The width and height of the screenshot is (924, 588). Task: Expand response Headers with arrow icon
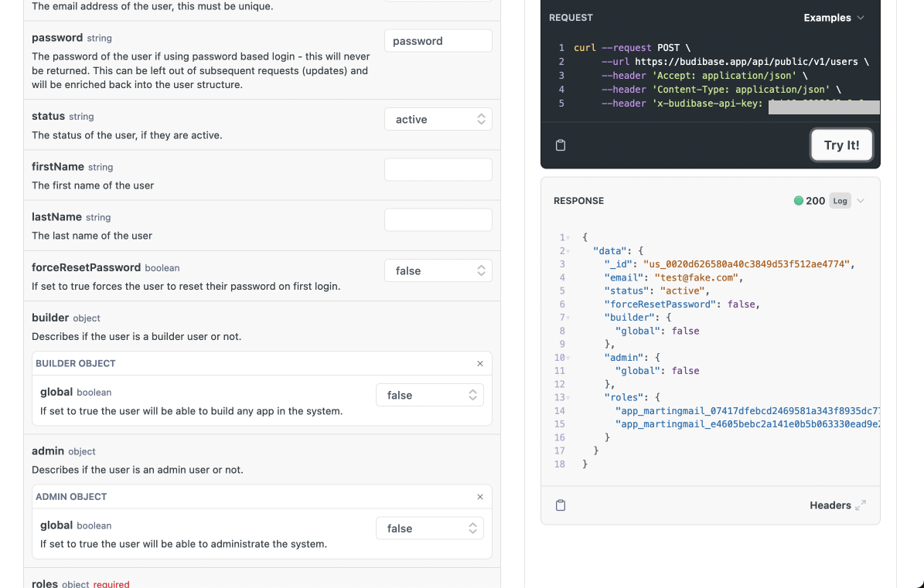pos(861,505)
